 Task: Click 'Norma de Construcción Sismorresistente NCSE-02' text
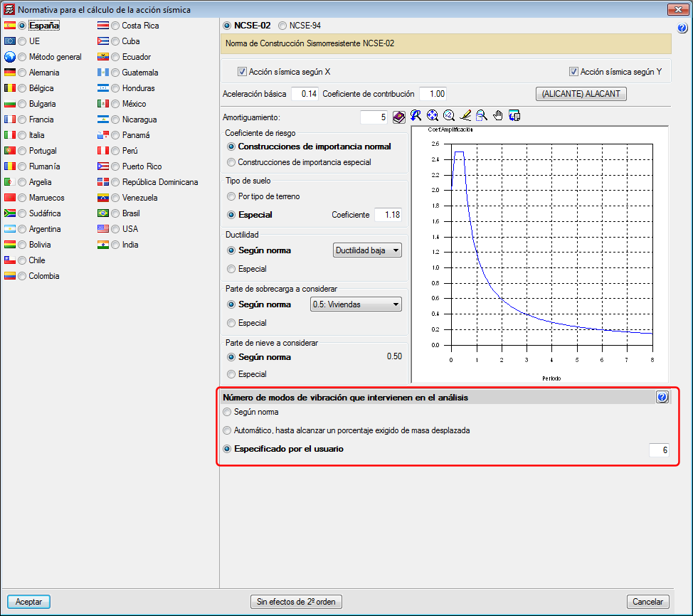[x=310, y=43]
